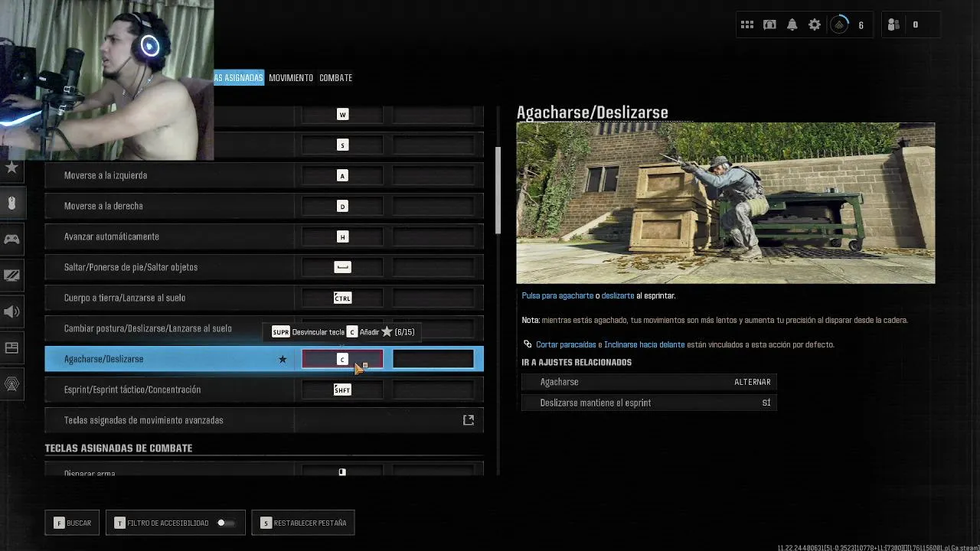Switch to the COMBATE tab
Viewport: 980px width, 551px height.
point(335,78)
